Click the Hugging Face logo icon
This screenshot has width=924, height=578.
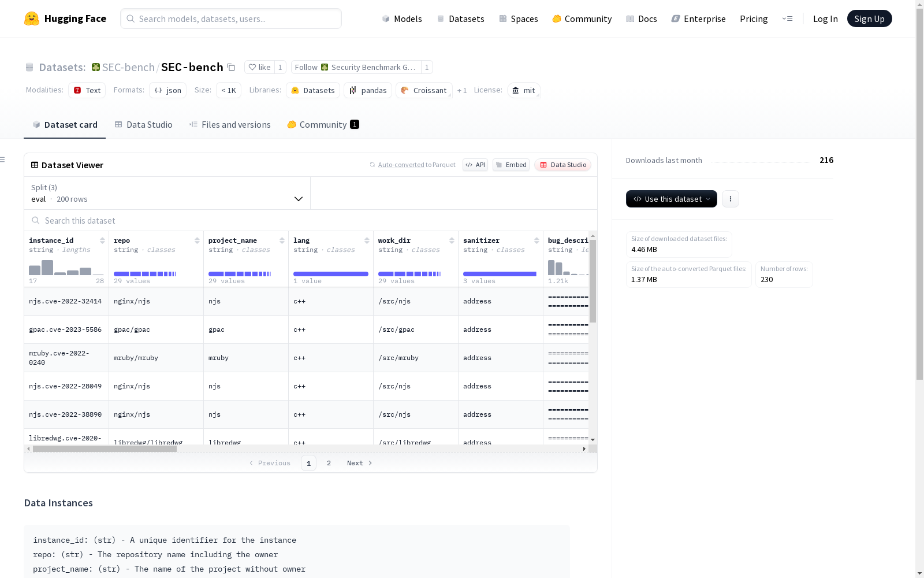pyautogui.click(x=32, y=18)
